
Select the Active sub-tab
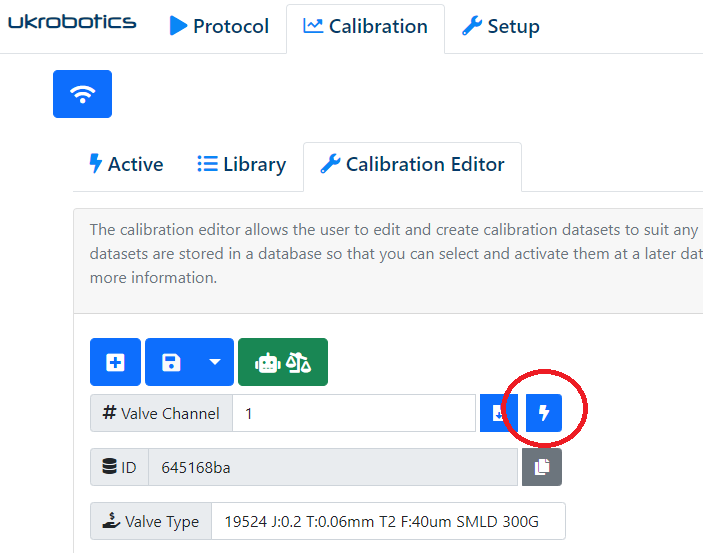pos(126,165)
